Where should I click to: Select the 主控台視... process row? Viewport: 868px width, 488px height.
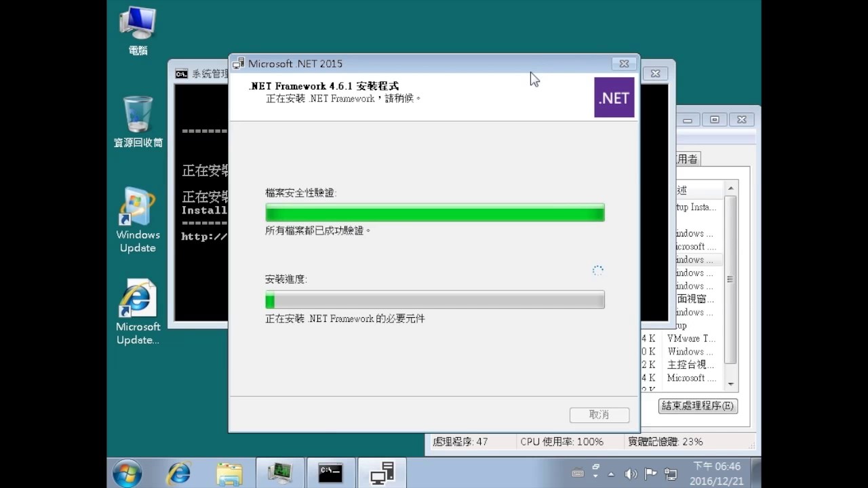tap(682, 365)
